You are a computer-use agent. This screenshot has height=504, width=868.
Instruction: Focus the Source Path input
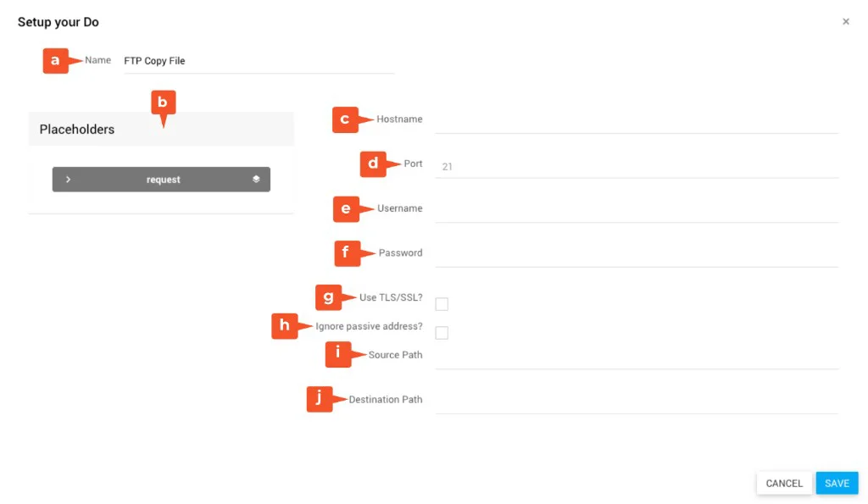point(636,357)
